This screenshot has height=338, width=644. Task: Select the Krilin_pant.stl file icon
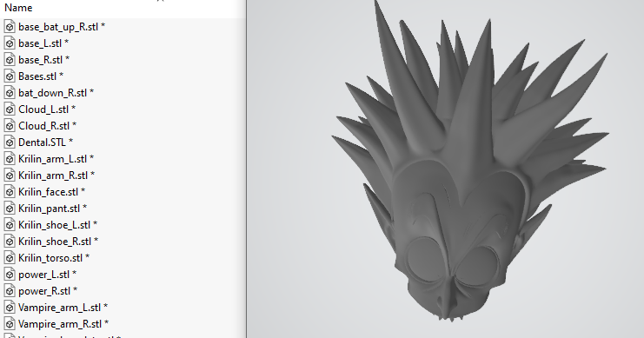tap(10, 209)
